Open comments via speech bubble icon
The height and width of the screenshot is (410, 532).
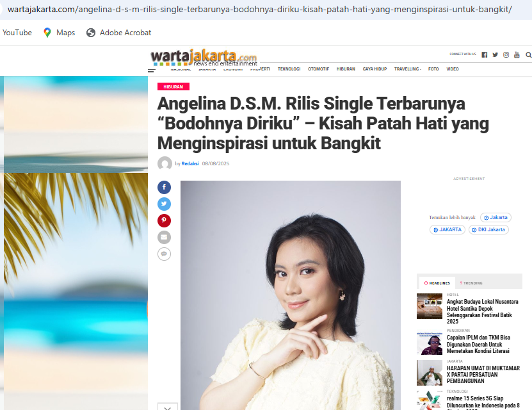point(164,254)
